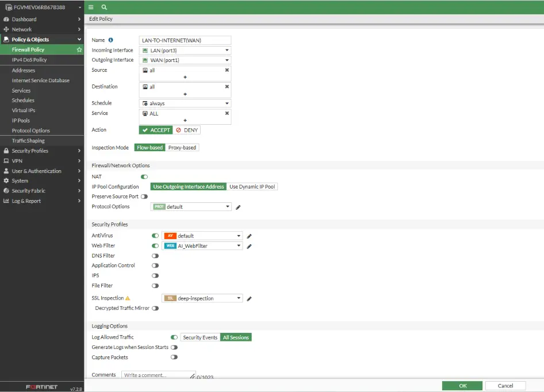Open Virtual IPs menu item
The width and height of the screenshot is (544, 392).
pos(42,110)
